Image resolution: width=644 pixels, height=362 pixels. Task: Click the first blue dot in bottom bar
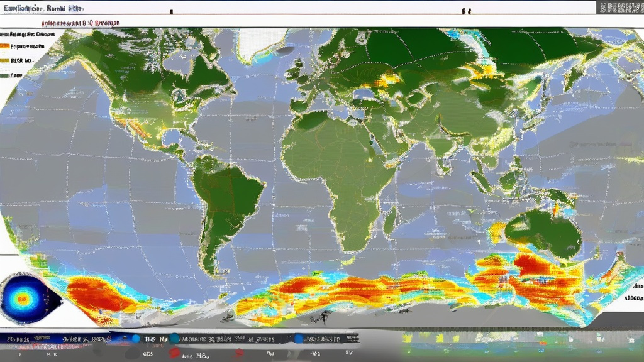[135, 339]
